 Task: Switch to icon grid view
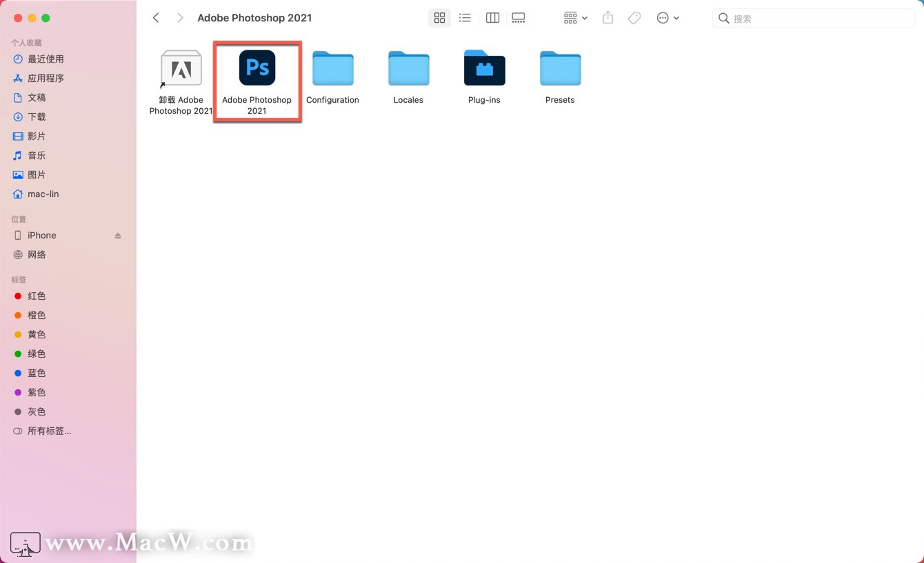click(x=439, y=18)
